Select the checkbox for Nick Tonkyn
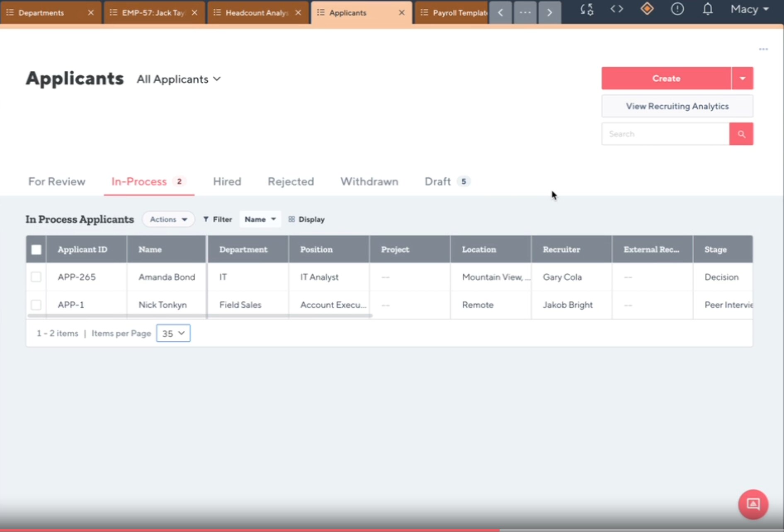 pyautogui.click(x=36, y=305)
